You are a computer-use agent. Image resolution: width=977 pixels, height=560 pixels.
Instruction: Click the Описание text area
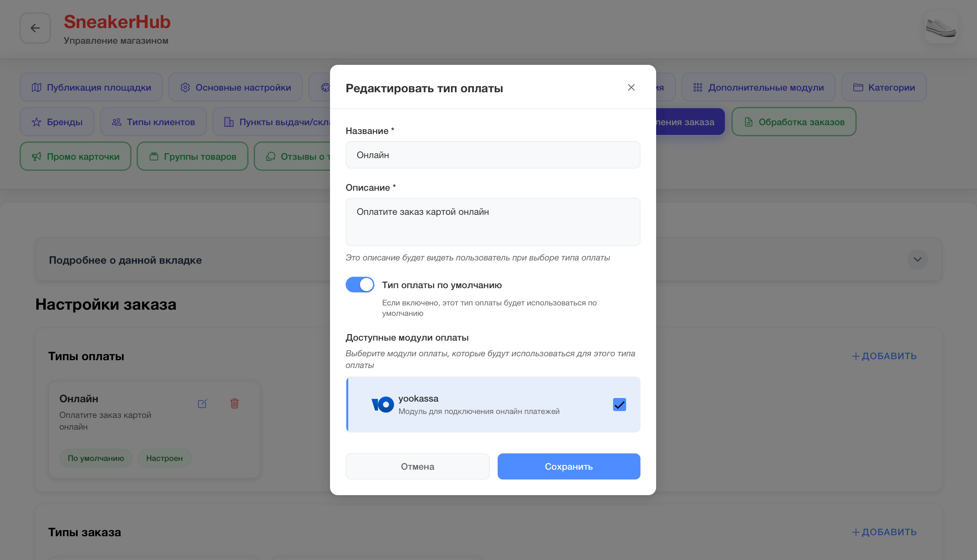pyautogui.click(x=492, y=222)
